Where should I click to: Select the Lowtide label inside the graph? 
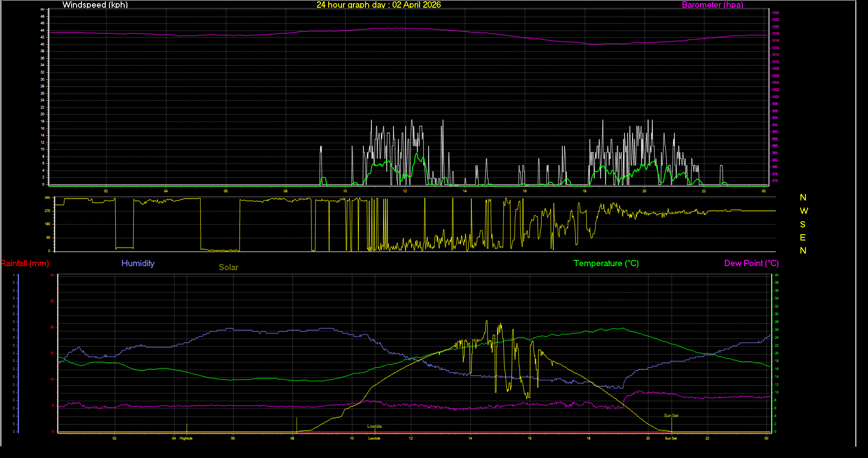click(x=375, y=426)
